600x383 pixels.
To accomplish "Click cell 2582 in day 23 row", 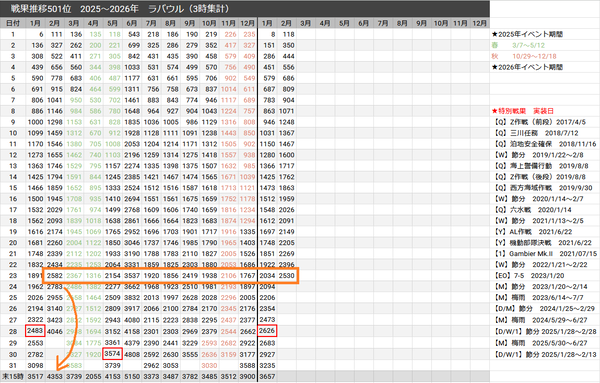I will pyautogui.click(x=55, y=275).
